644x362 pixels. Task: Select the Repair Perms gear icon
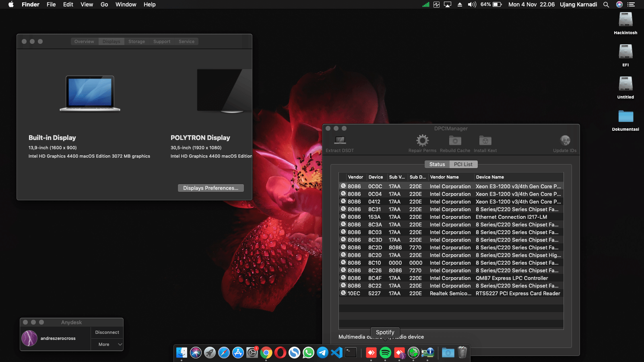[422, 142]
